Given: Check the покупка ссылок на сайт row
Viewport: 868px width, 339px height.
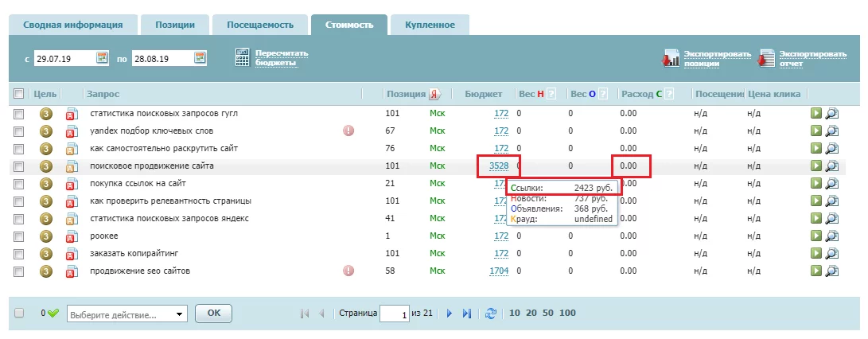Looking at the screenshot, I should 19,183.
